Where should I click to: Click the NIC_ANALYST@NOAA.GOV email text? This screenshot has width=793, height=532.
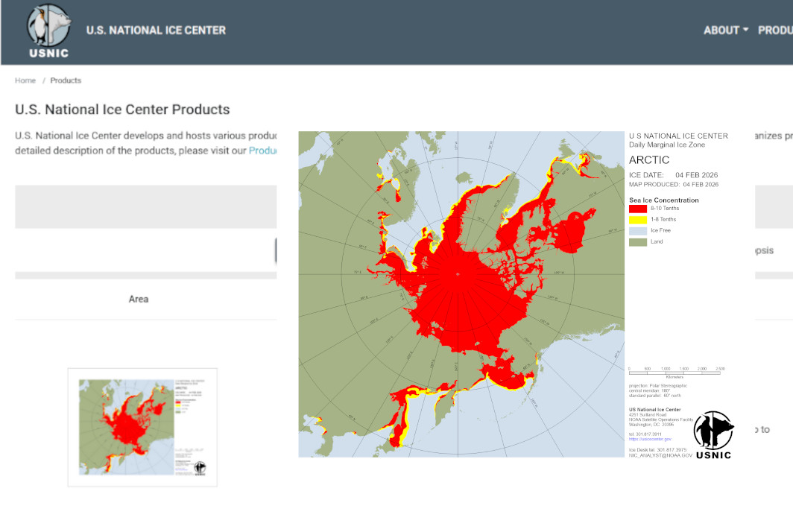(x=660, y=455)
